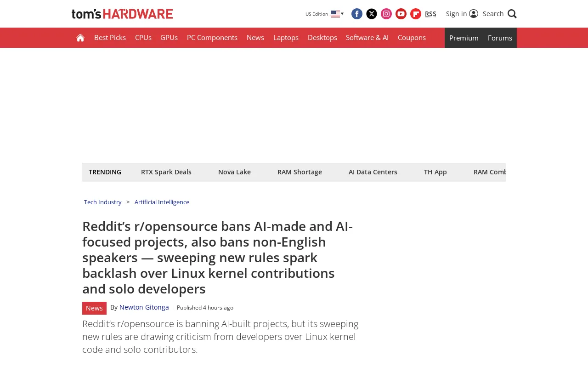
Task: Open the X (Twitter) social icon
Action: 372,14
